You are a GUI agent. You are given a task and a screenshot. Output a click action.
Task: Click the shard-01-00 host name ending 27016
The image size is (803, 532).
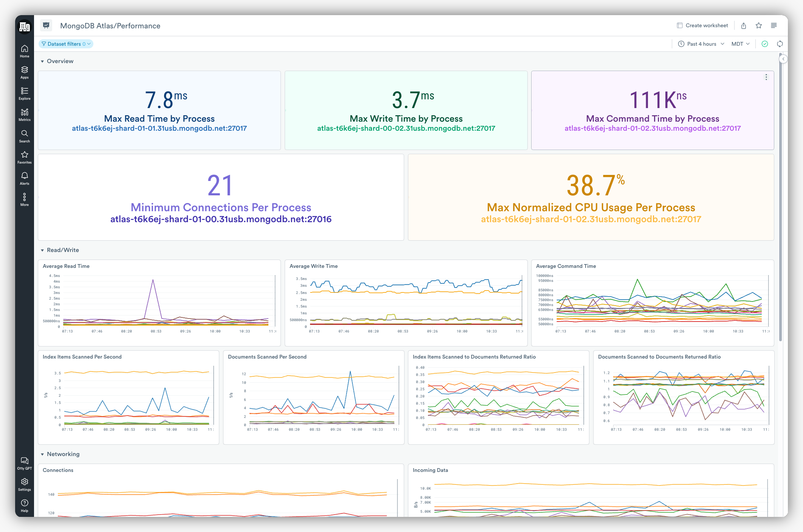pyautogui.click(x=221, y=219)
